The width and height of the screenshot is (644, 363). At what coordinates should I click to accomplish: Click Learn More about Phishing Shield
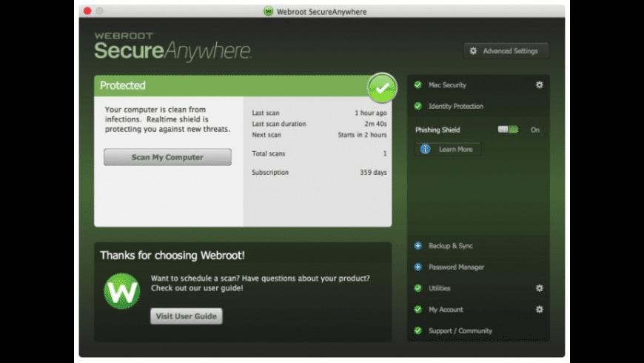coord(448,149)
